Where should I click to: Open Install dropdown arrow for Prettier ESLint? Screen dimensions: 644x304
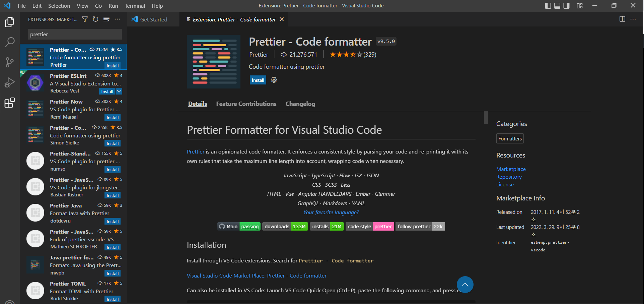119,91
